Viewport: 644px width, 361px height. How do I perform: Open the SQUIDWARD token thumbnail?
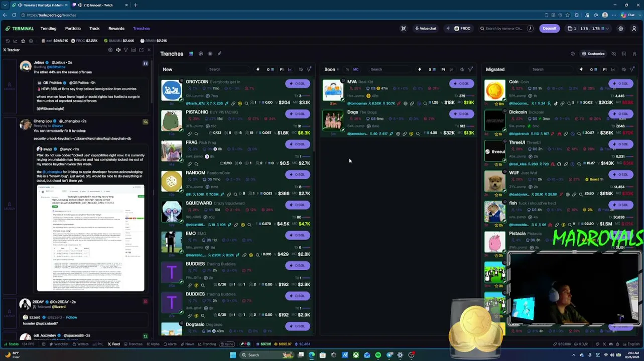point(172,212)
